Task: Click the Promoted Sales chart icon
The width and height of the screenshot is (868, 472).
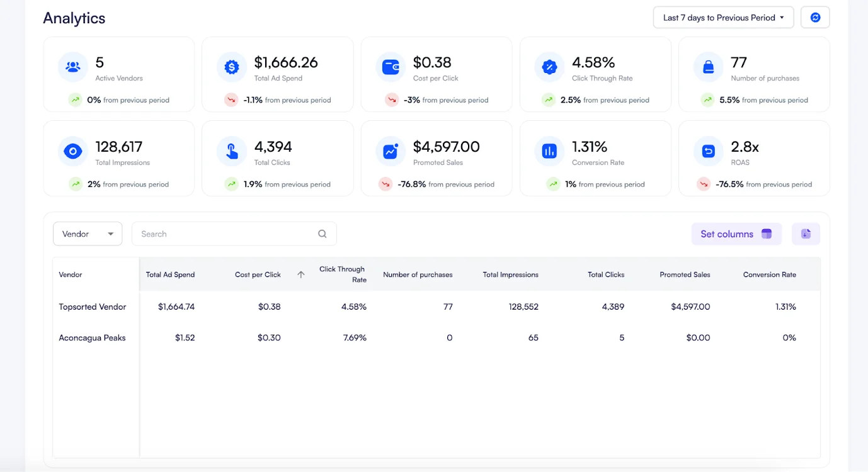Action: pyautogui.click(x=389, y=150)
